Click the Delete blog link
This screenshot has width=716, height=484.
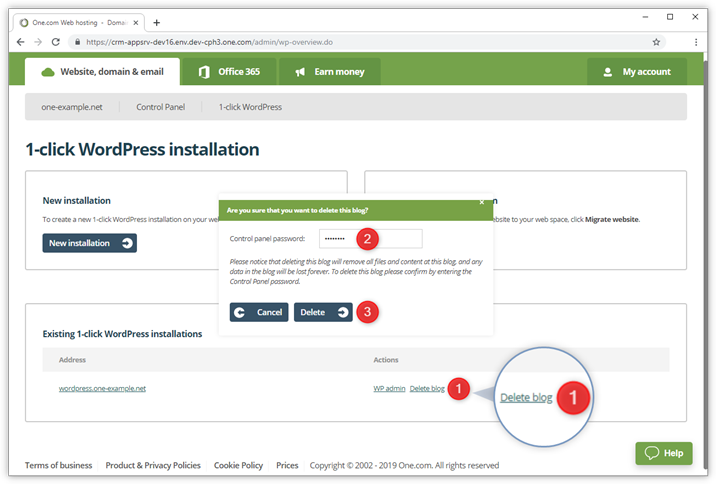[x=427, y=389]
